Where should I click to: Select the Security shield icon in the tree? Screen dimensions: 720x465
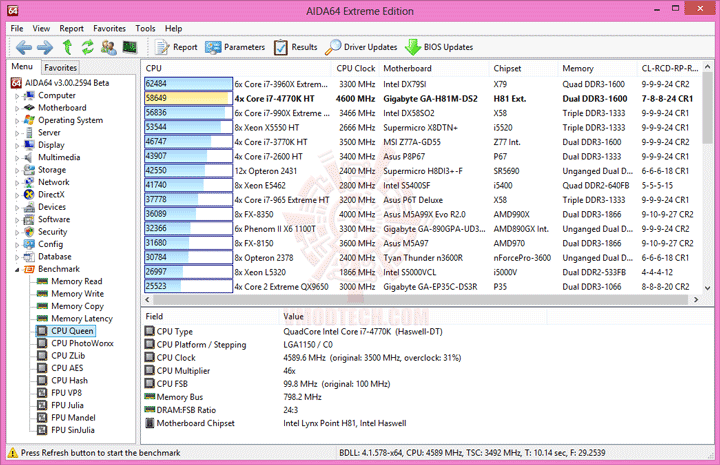(29, 232)
